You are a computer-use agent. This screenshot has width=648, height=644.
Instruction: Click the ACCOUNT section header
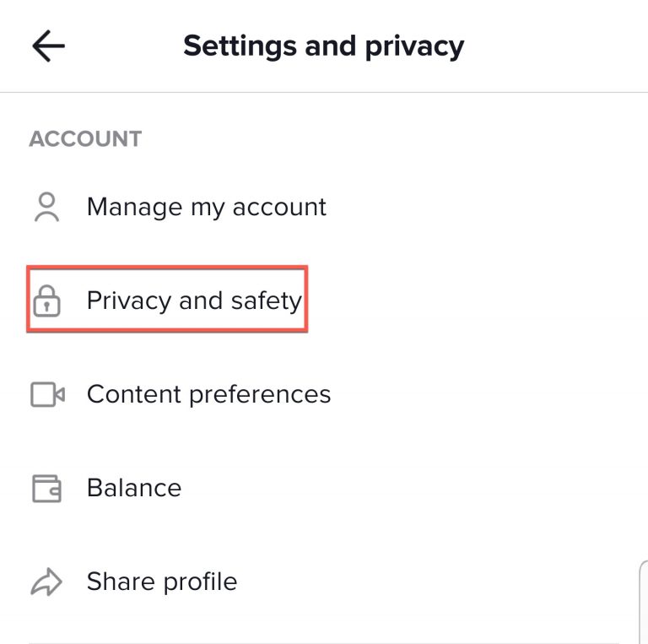(85, 138)
